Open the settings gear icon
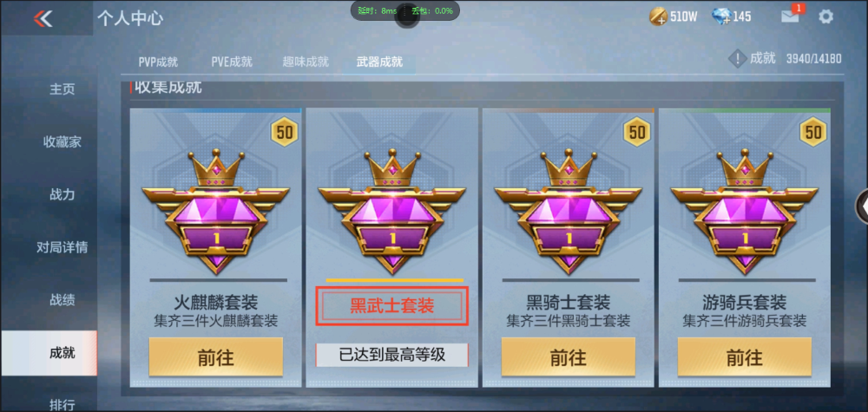868x412 pixels. point(825,16)
